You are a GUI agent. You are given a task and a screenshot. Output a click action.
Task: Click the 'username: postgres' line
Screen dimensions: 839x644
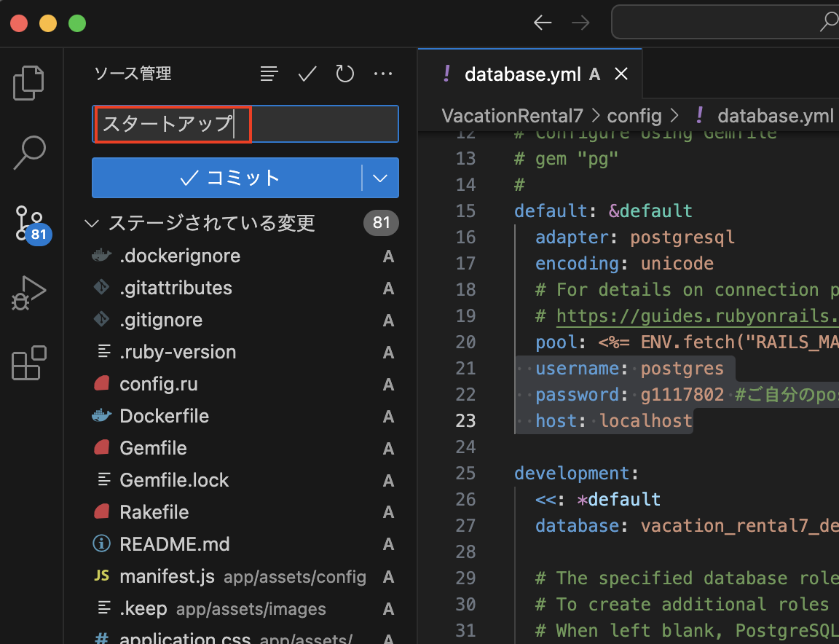pyautogui.click(x=629, y=369)
